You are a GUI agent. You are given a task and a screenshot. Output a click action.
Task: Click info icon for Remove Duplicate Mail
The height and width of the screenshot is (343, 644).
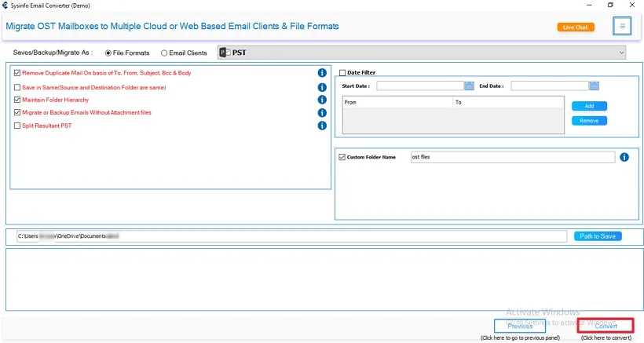click(322, 73)
